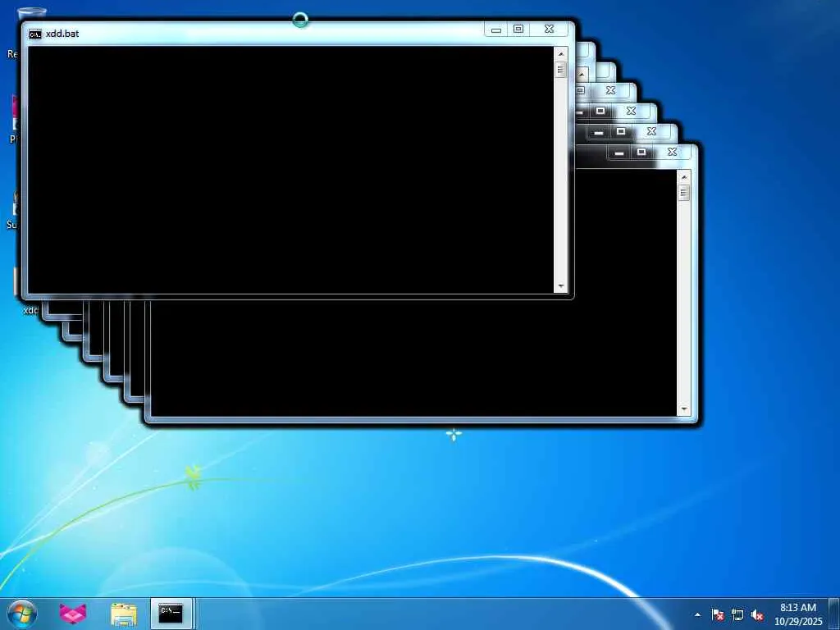Click the xdd.bat window's scrollbar thumb

pyautogui.click(x=561, y=71)
